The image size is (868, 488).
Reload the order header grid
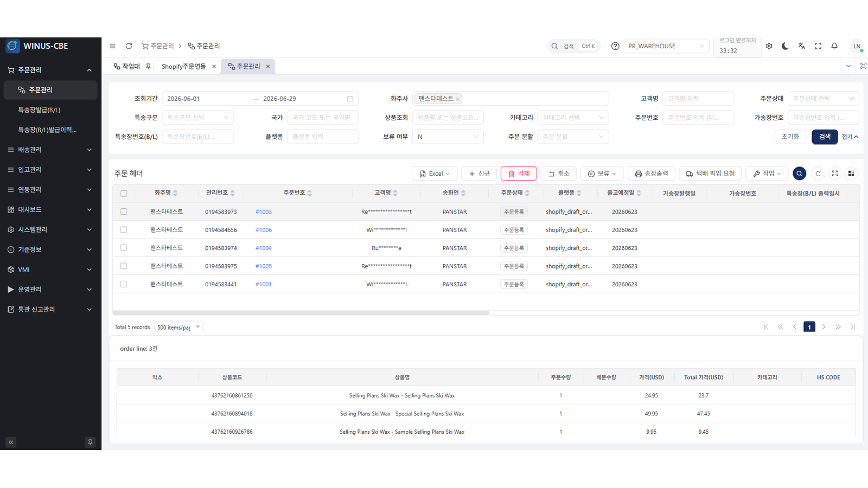coord(818,174)
